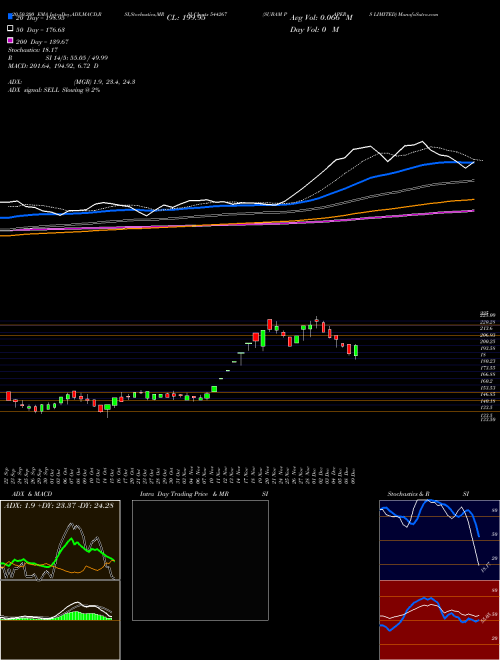Click the 'Stochastics & RSI' panel title

coord(428,494)
